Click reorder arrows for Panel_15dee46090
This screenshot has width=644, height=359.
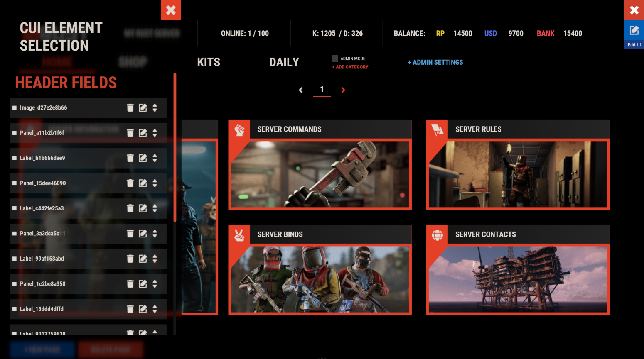coord(155,183)
